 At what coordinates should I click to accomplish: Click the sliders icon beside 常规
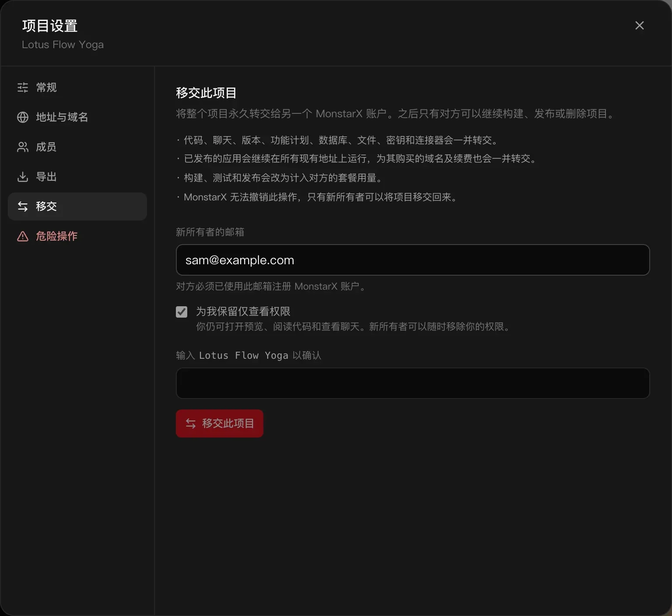(x=23, y=87)
